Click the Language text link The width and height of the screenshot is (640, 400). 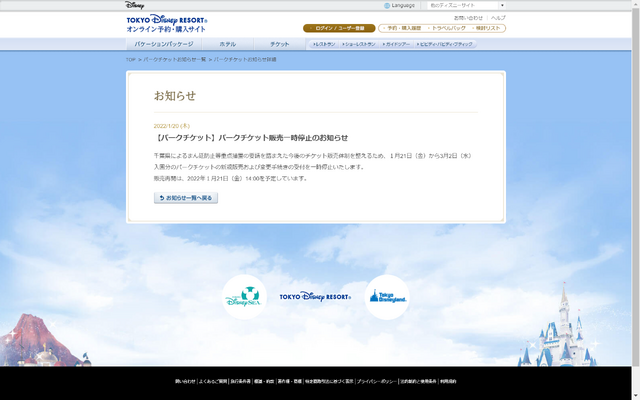[403, 6]
